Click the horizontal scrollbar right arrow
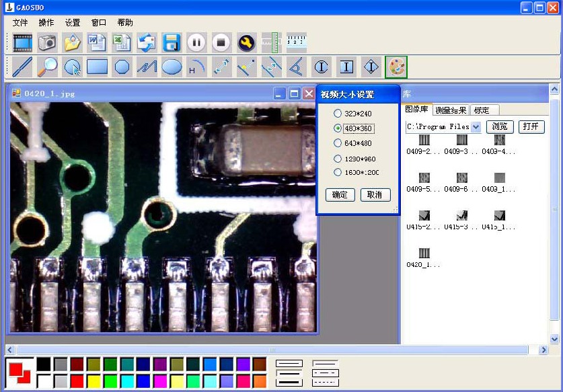Image resolution: width=563 pixels, height=392 pixels. pos(543,350)
